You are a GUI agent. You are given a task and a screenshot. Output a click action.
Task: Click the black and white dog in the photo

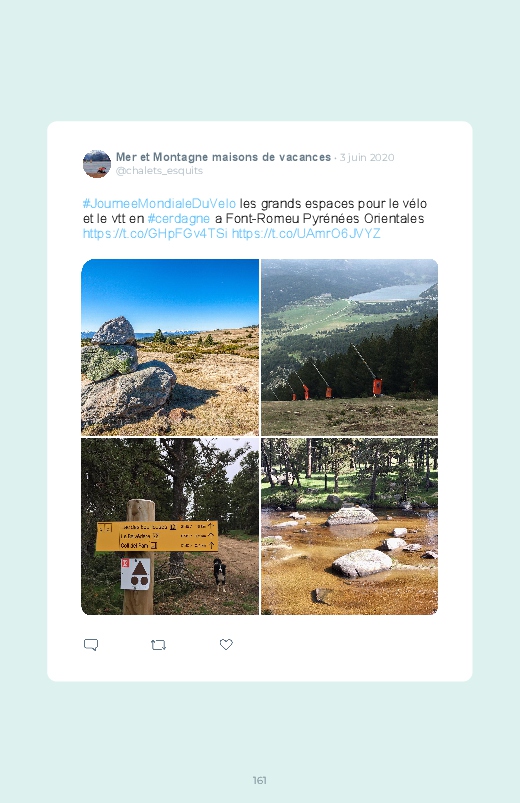[220, 575]
